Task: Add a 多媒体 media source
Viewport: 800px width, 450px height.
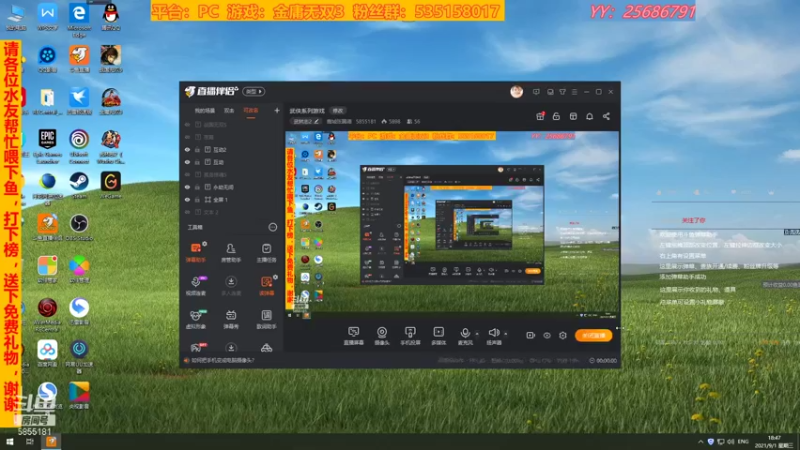Action: point(439,336)
